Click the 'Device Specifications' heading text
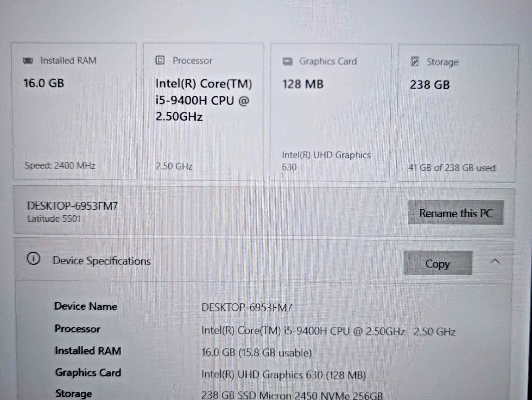 coord(102,261)
